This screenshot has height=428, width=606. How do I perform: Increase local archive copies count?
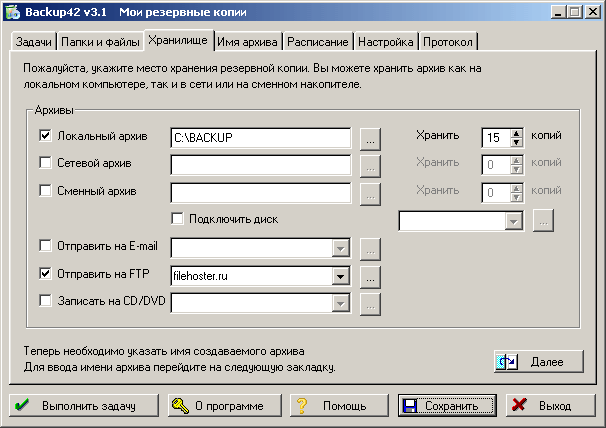point(516,132)
